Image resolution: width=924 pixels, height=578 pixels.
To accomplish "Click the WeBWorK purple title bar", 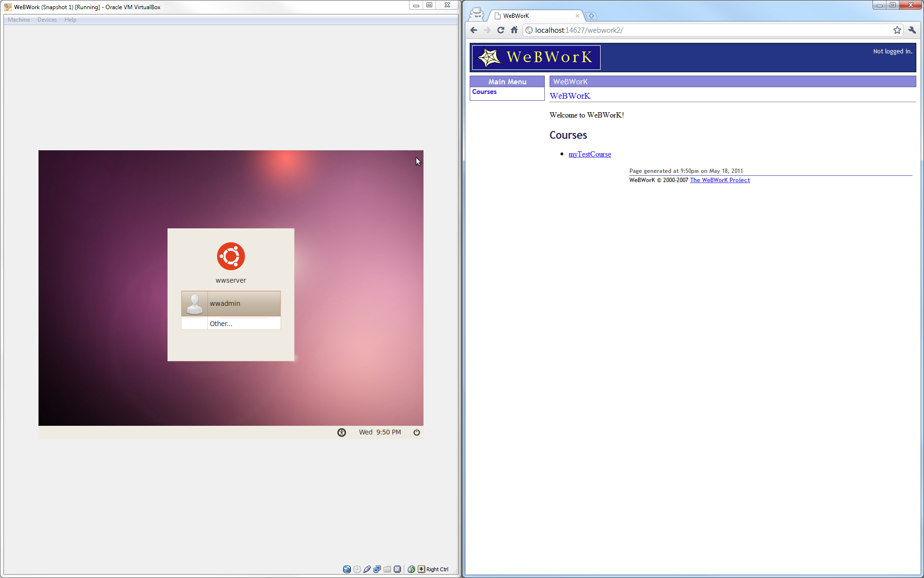I will click(732, 82).
